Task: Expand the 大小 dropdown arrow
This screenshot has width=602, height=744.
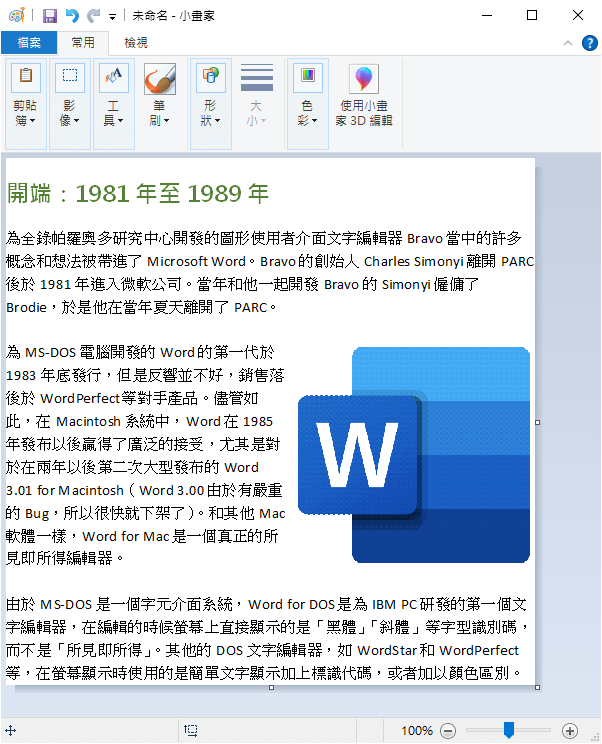Action: (263, 121)
